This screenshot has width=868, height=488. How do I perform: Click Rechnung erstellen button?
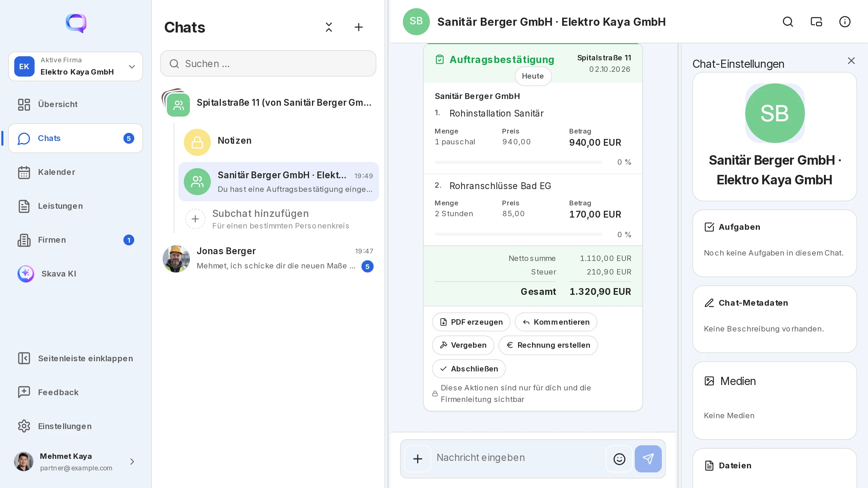click(x=548, y=345)
